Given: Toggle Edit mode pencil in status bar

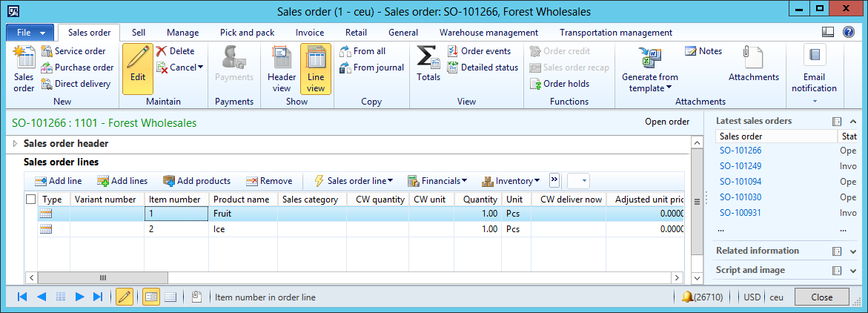Looking at the screenshot, I should click(x=125, y=297).
